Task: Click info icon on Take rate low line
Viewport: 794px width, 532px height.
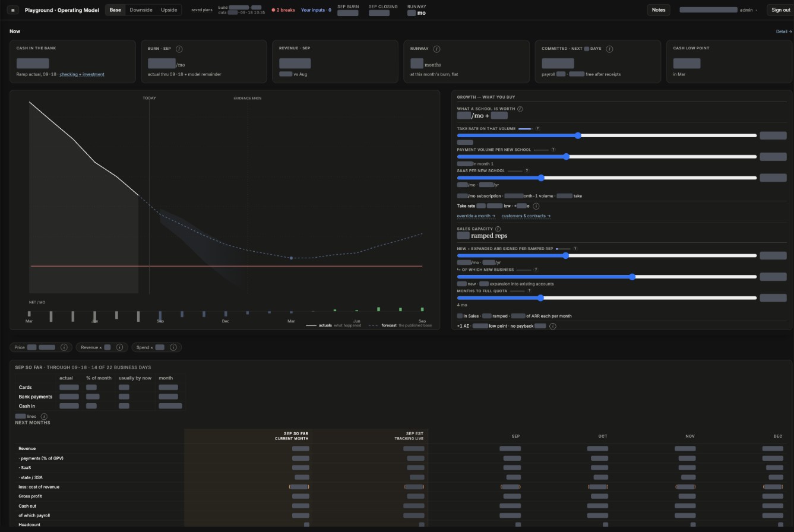Action: coord(536,206)
